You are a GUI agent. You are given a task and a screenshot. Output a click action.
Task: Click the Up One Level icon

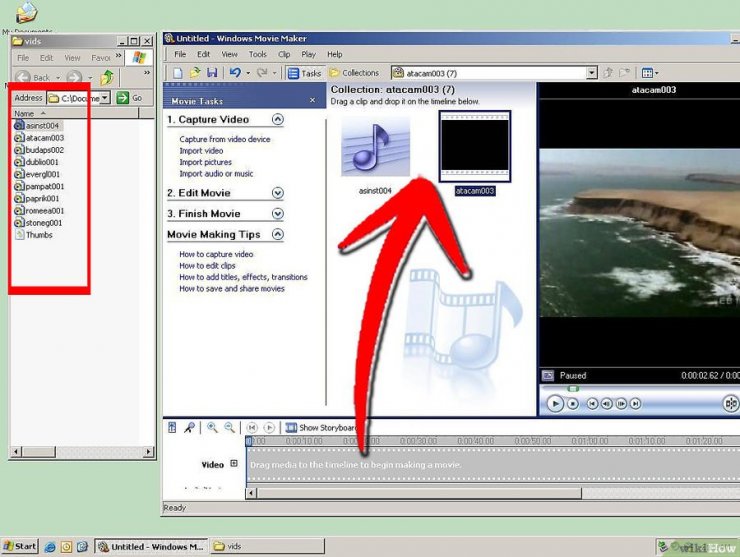(x=608, y=73)
